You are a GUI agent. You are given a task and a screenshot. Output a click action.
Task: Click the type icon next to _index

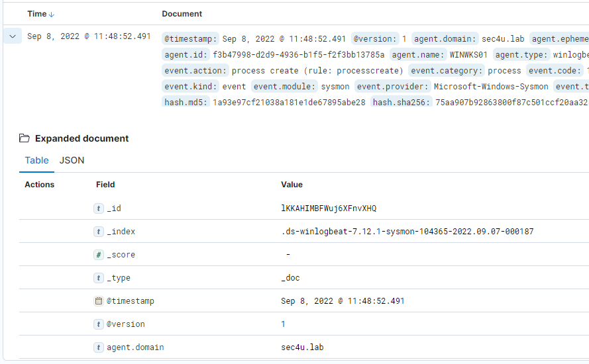coord(99,232)
